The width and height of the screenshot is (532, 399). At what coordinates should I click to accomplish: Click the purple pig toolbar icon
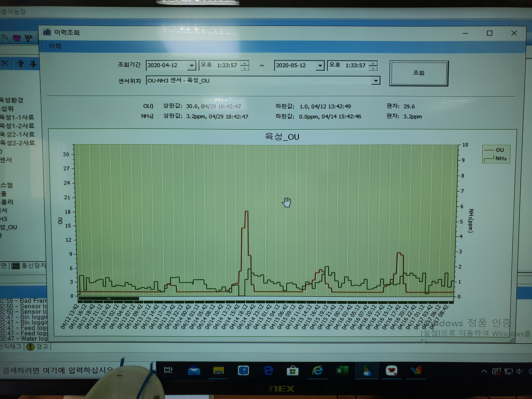17,38
